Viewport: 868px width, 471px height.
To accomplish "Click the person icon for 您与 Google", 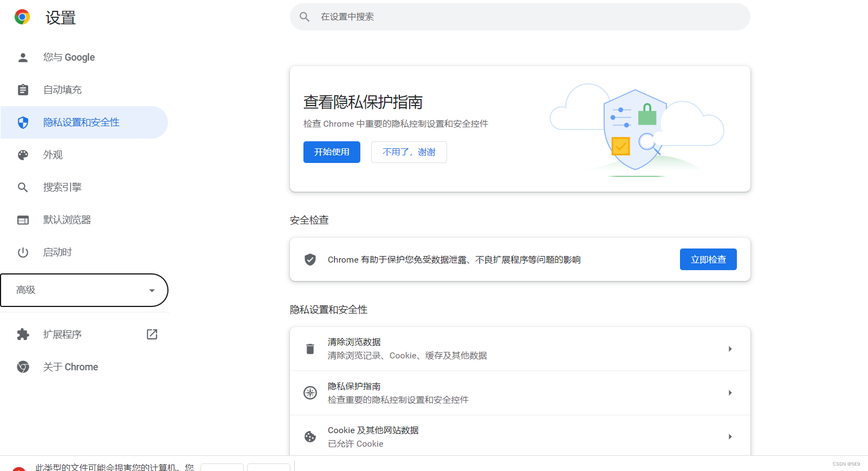I will 23,57.
